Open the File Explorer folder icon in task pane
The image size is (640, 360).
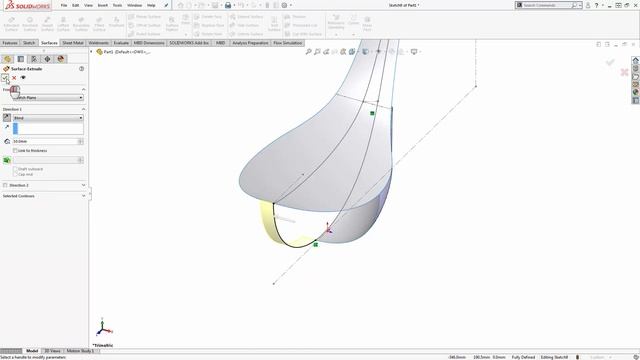pos(636,76)
